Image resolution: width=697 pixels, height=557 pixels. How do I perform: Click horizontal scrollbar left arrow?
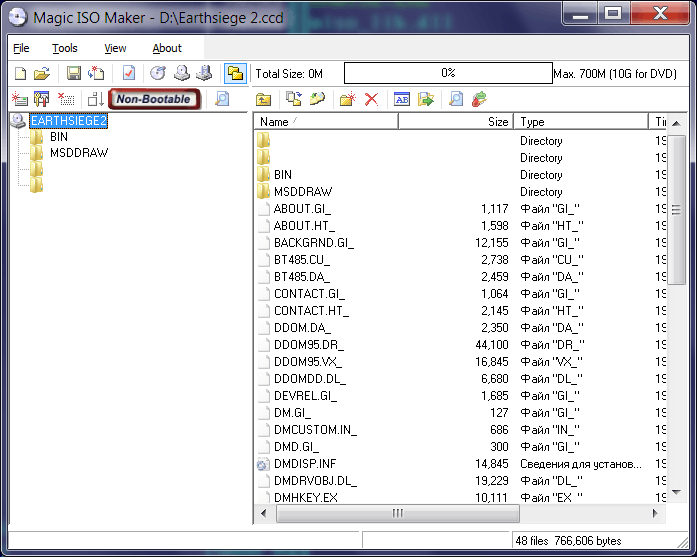pyautogui.click(x=264, y=513)
